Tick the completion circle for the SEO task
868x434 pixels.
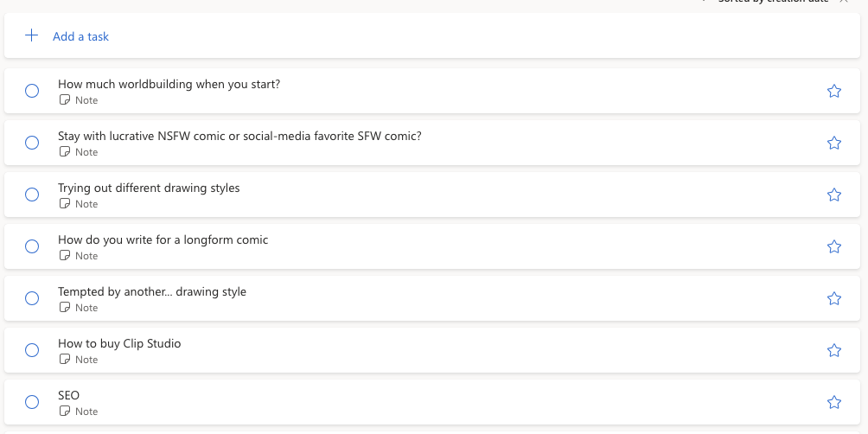[x=32, y=402]
